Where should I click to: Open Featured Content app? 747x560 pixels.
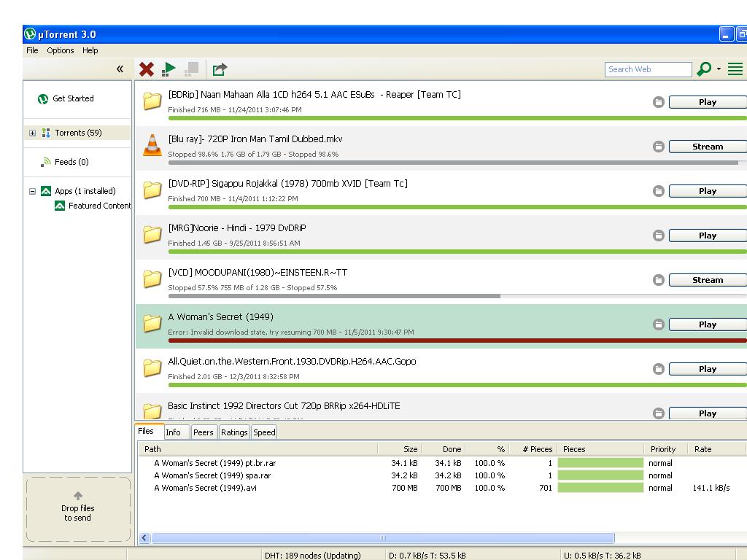[99, 206]
